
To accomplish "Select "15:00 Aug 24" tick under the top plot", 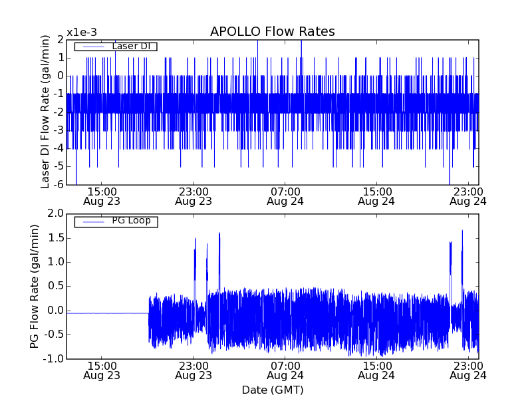I will (x=377, y=196).
